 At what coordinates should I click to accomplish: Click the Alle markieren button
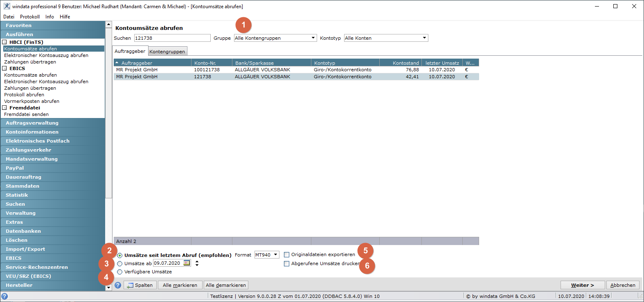tap(180, 285)
